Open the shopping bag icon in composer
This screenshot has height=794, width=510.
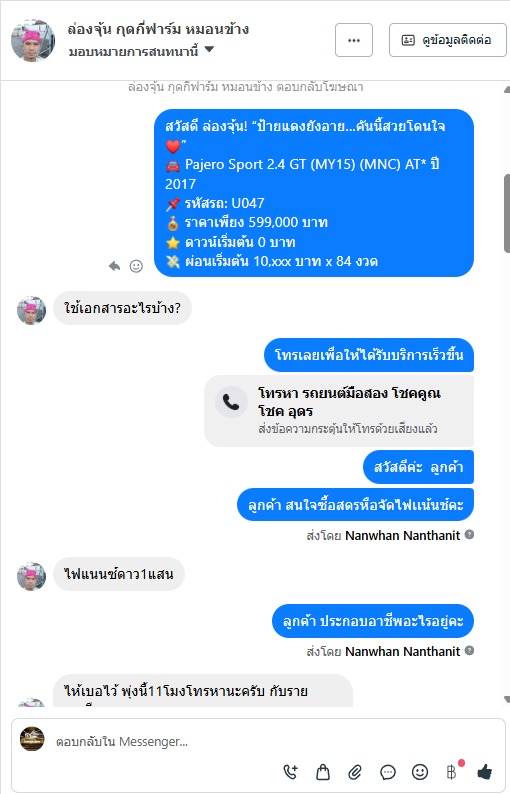[x=323, y=772]
